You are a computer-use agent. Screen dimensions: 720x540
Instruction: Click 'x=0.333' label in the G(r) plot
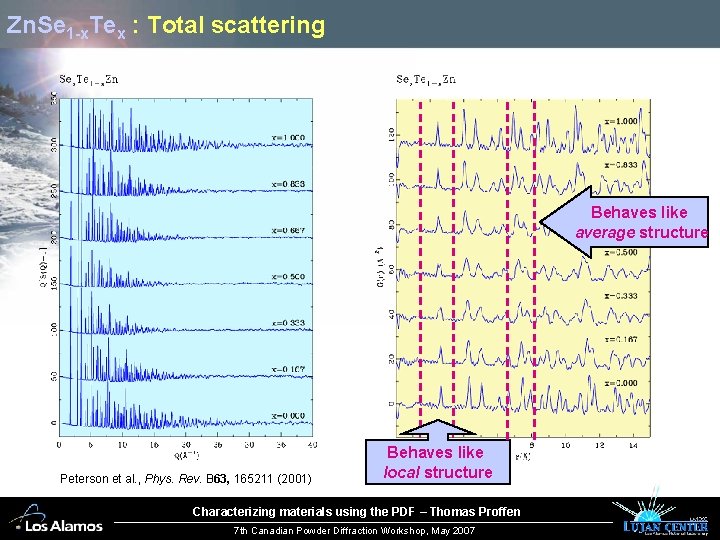tap(621, 296)
